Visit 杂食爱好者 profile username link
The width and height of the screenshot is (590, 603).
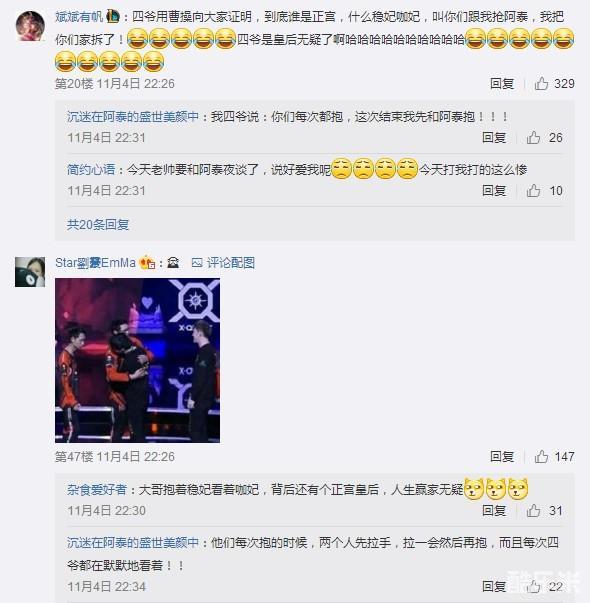97,490
